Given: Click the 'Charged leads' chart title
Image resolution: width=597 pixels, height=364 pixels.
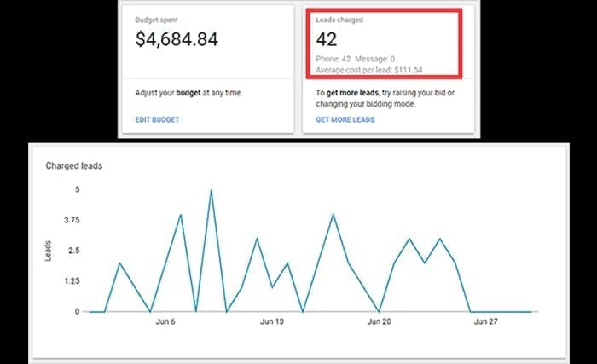Looking at the screenshot, I should click(x=74, y=166).
